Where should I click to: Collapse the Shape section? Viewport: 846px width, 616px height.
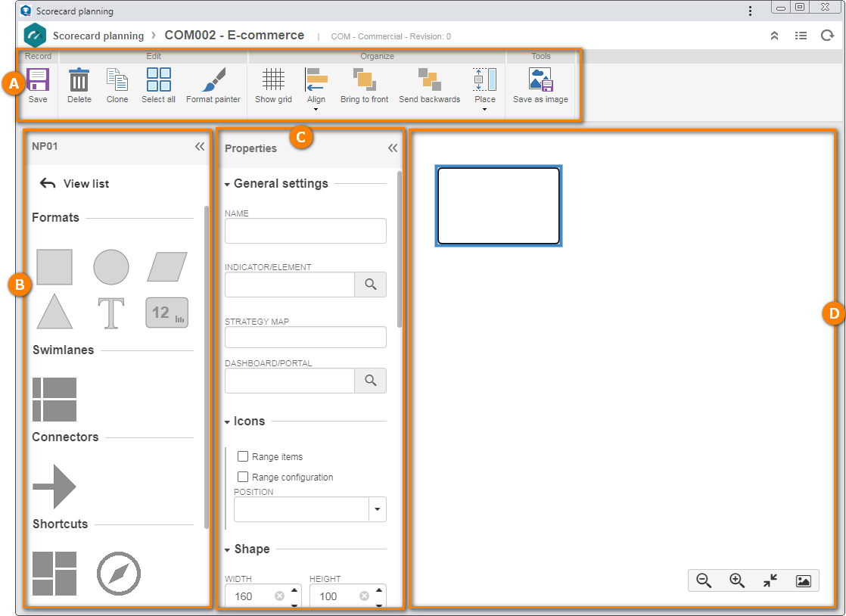tap(227, 550)
